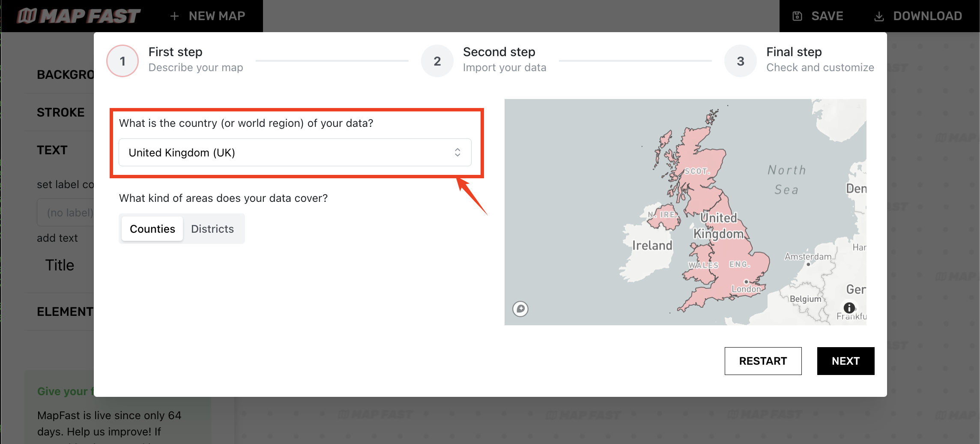
Task: Click the Ireland label on map
Action: [652, 246]
